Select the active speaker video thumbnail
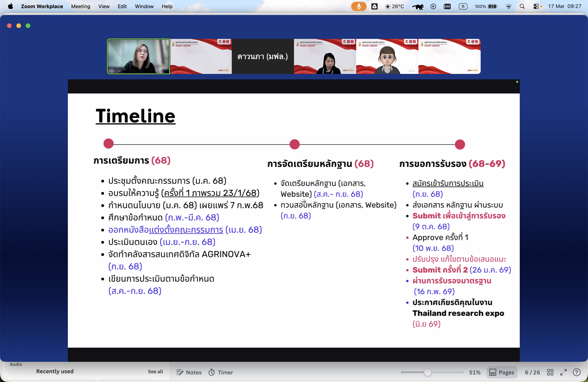 coord(138,56)
